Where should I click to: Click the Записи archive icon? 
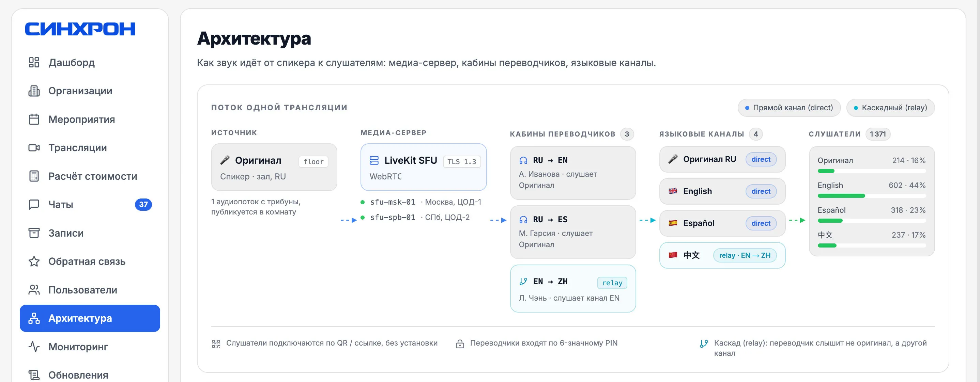[34, 233]
